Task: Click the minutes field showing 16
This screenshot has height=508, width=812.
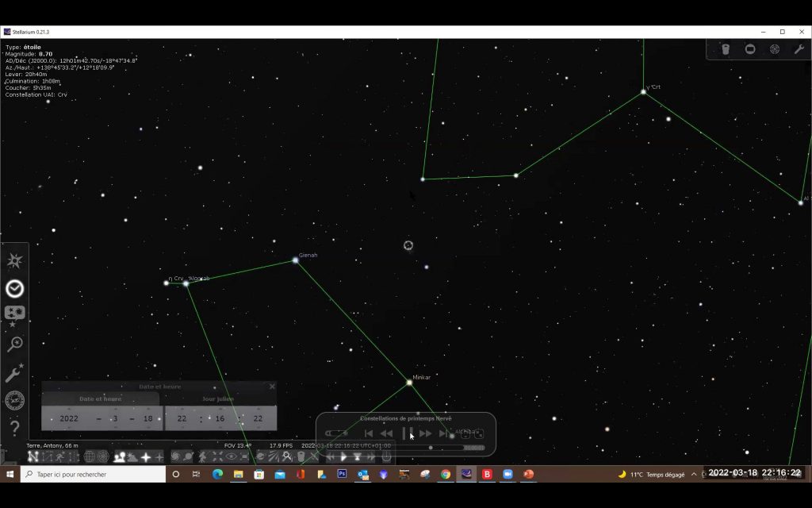Action: tap(220, 418)
